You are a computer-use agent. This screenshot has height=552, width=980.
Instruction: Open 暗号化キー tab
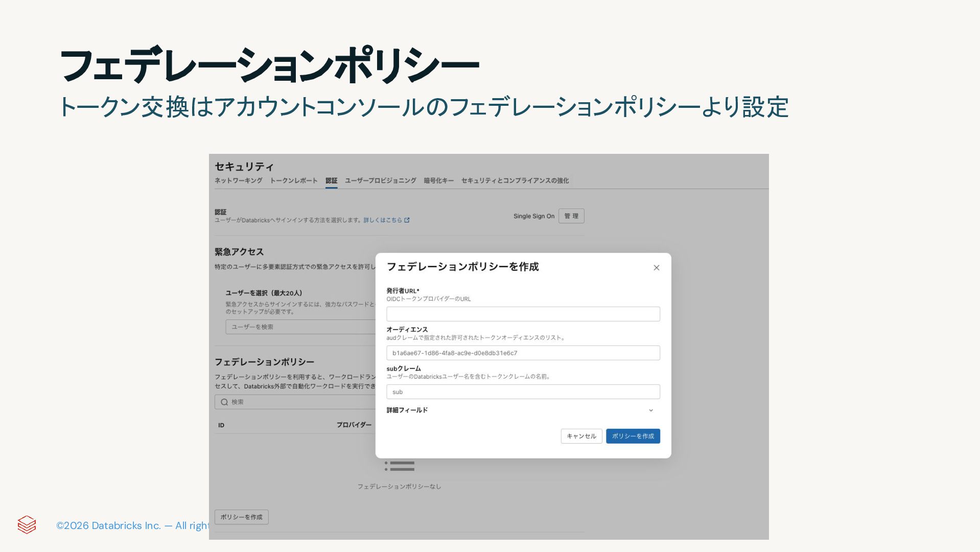(x=439, y=180)
